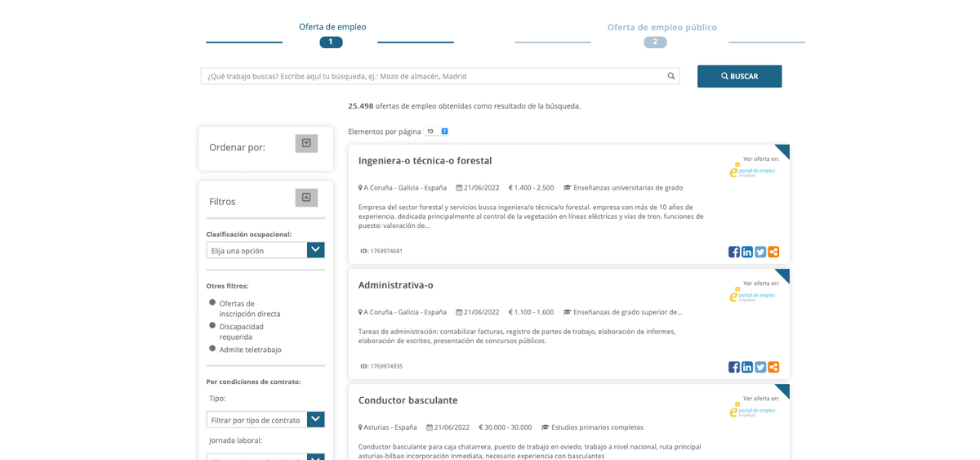980x460 pixels.
Task: Select the 'Oferta de empleo' tab
Action: (332, 27)
